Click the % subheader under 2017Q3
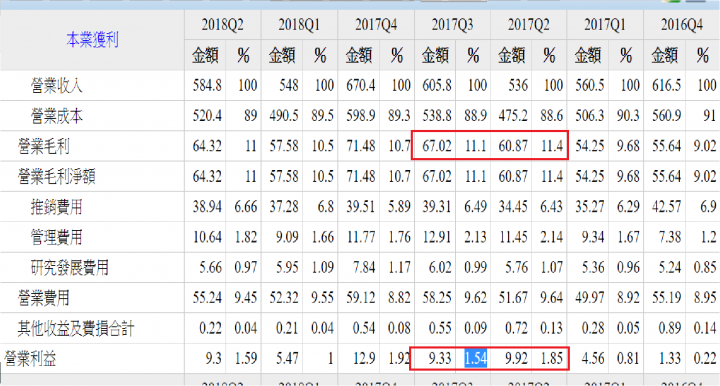The width and height of the screenshot is (720, 386). click(473, 56)
